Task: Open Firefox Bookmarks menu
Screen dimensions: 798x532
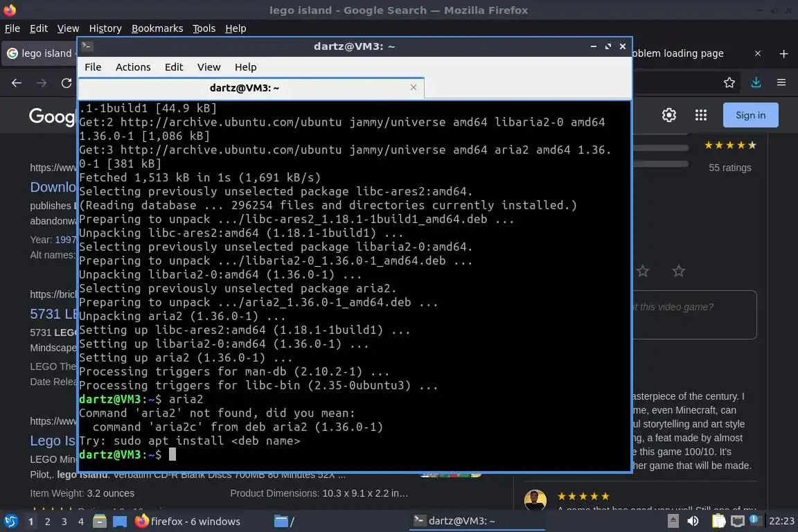Action: click(157, 28)
